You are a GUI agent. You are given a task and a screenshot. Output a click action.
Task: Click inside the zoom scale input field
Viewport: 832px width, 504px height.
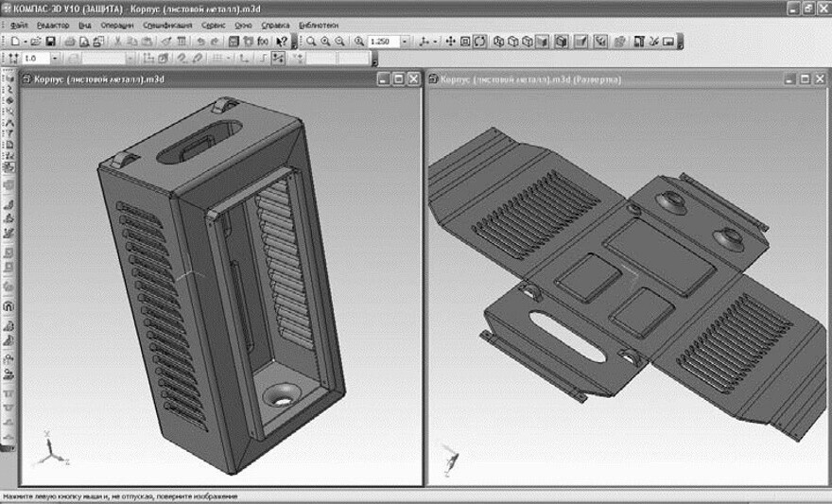click(x=382, y=43)
